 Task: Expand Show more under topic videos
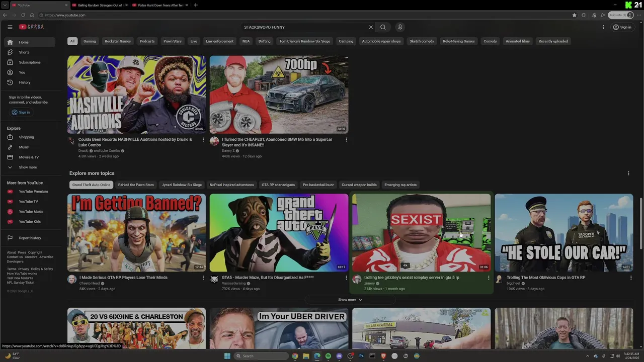350,300
